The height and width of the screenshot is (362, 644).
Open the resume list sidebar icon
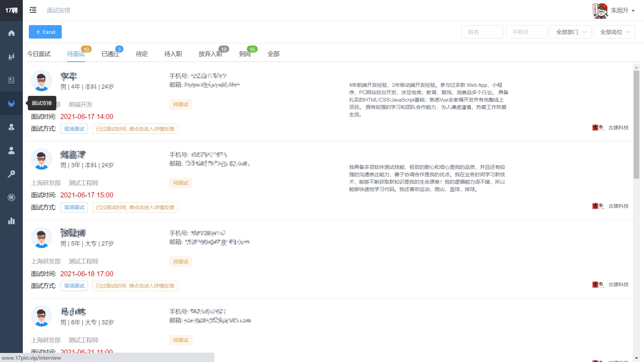[11, 80]
